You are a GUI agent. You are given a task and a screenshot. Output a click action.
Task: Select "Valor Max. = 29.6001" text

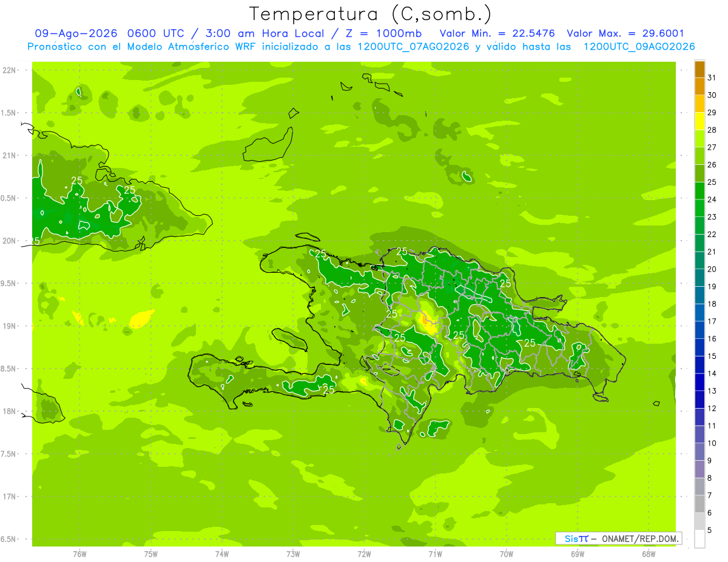pyautogui.click(x=625, y=33)
